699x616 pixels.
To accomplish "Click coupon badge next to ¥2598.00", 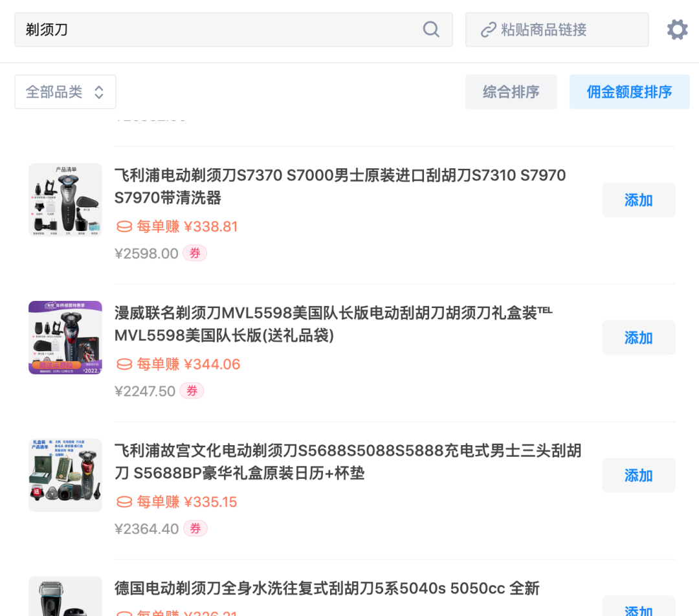I will (195, 253).
